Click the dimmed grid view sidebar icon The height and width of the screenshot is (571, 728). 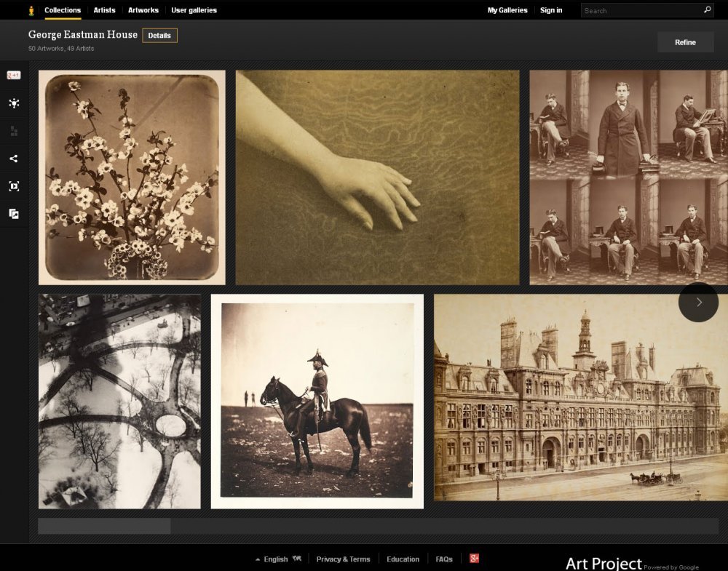point(14,131)
